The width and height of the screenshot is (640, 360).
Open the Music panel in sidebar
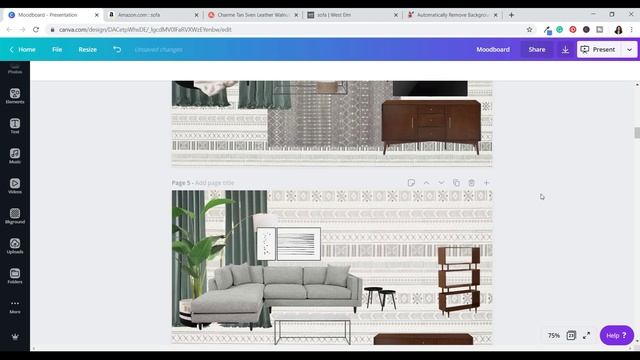[x=15, y=156]
